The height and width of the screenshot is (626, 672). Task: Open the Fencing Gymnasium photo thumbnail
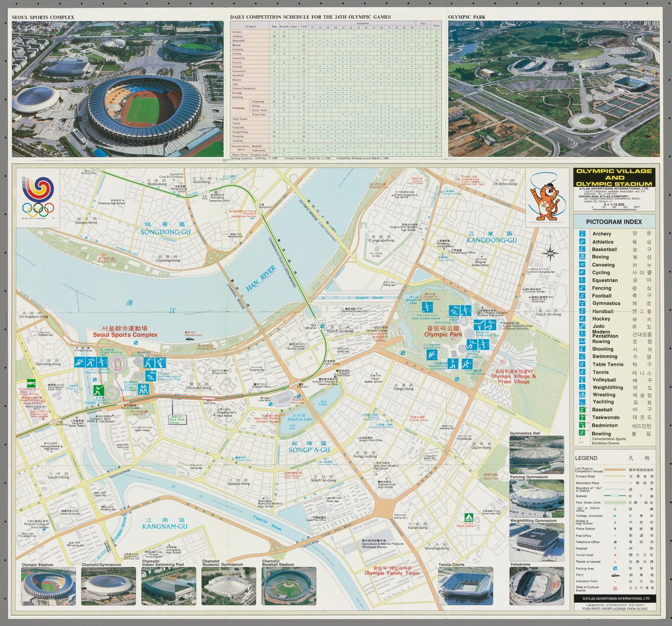(x=537, y=498)
